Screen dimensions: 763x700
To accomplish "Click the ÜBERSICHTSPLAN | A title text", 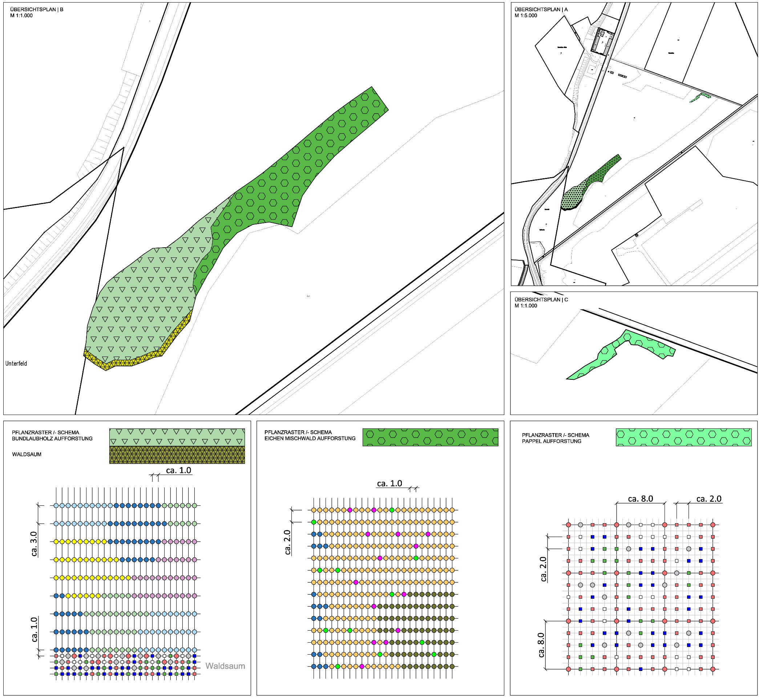I will pos(541,9).
